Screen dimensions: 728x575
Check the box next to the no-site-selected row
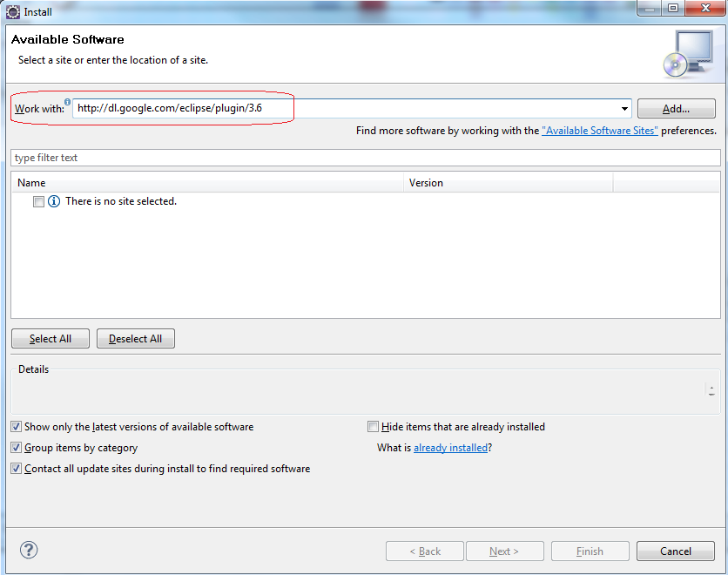[x=37, y=201]
